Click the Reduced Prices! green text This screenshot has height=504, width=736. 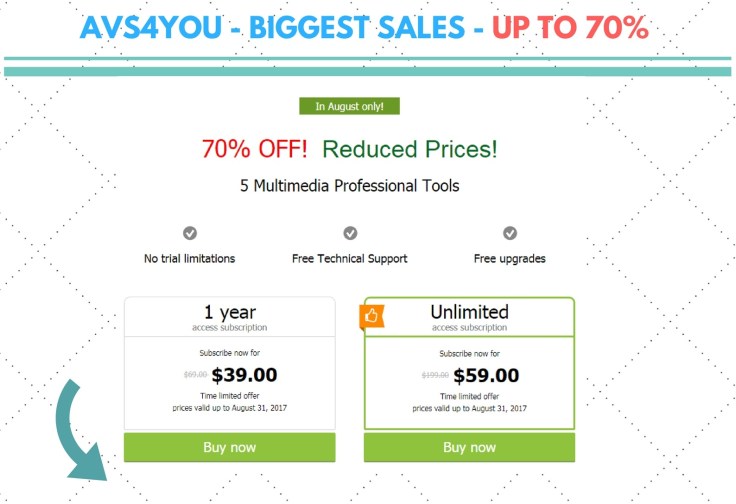tap(410, 150)
